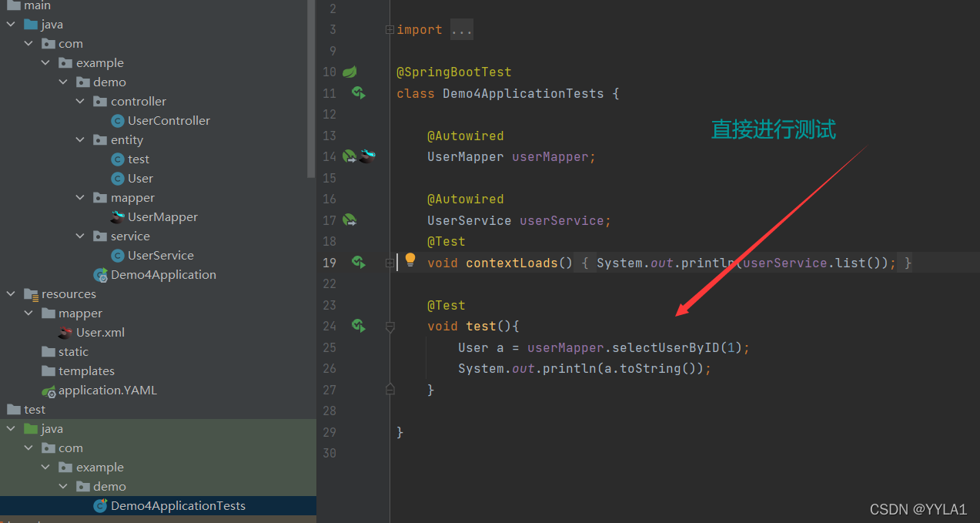
Task: Click the UserService type on line 17
Action: 469,220
